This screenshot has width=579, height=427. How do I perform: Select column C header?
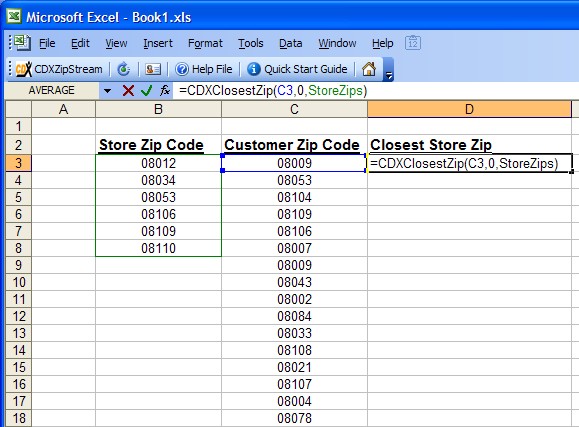tap(294, 109)
